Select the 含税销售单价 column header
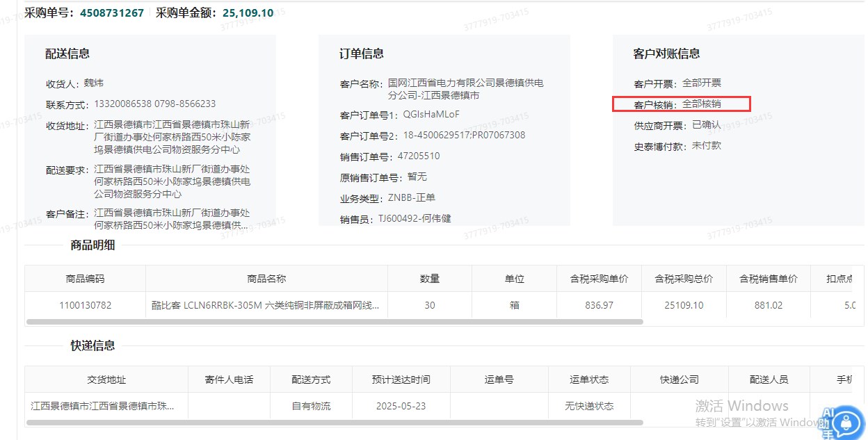 (768, 279)
